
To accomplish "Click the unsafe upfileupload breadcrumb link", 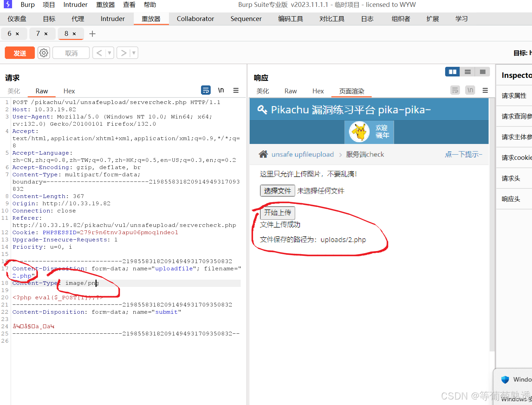I will pos(303,154).
